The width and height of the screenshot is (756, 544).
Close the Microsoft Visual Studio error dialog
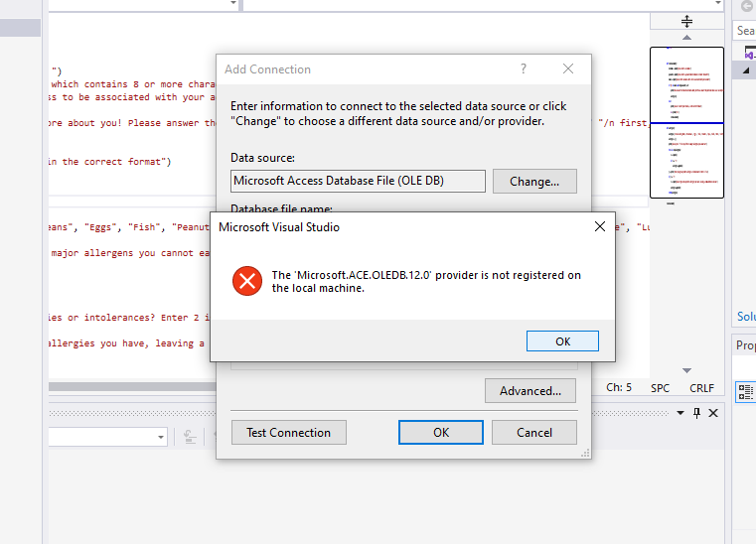pos(600,226)
